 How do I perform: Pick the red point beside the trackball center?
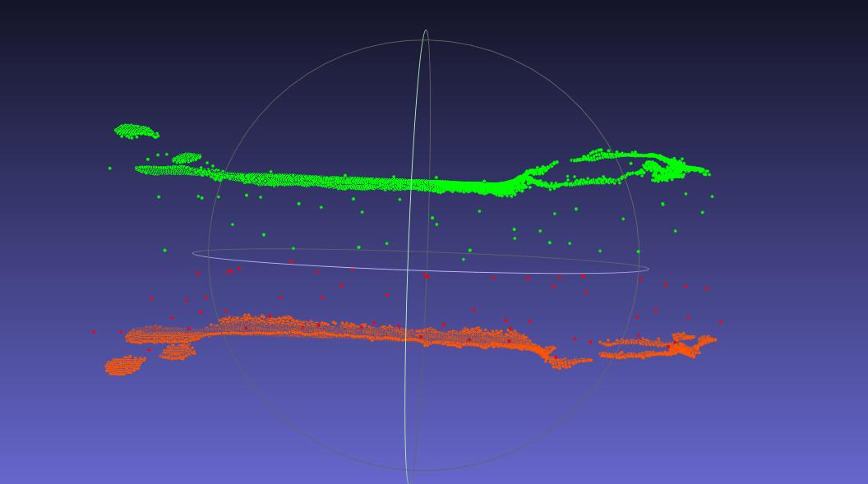point(426,276)
